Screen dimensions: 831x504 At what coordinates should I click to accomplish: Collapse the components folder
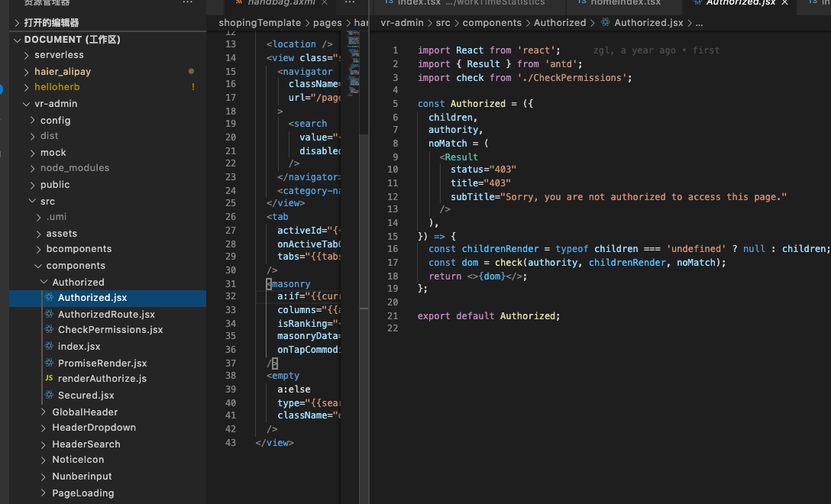38,266
